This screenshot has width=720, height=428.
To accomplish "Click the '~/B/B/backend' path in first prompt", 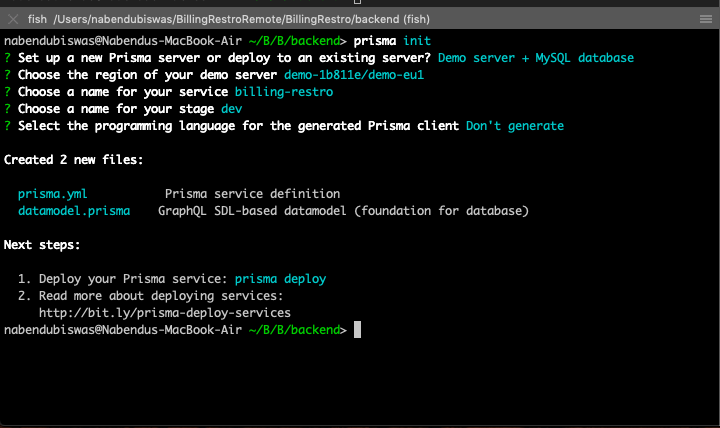I will (x=294, y=41).
